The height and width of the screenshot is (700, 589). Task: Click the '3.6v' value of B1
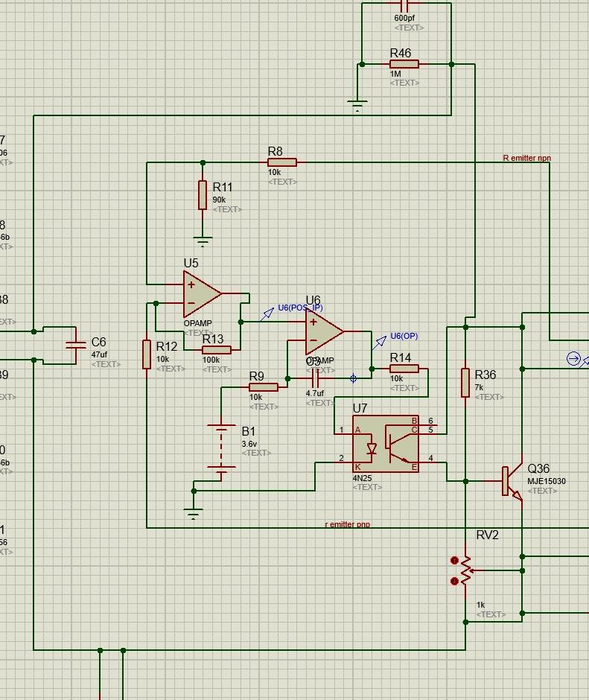pyautogui.click(x=249, y=444)
